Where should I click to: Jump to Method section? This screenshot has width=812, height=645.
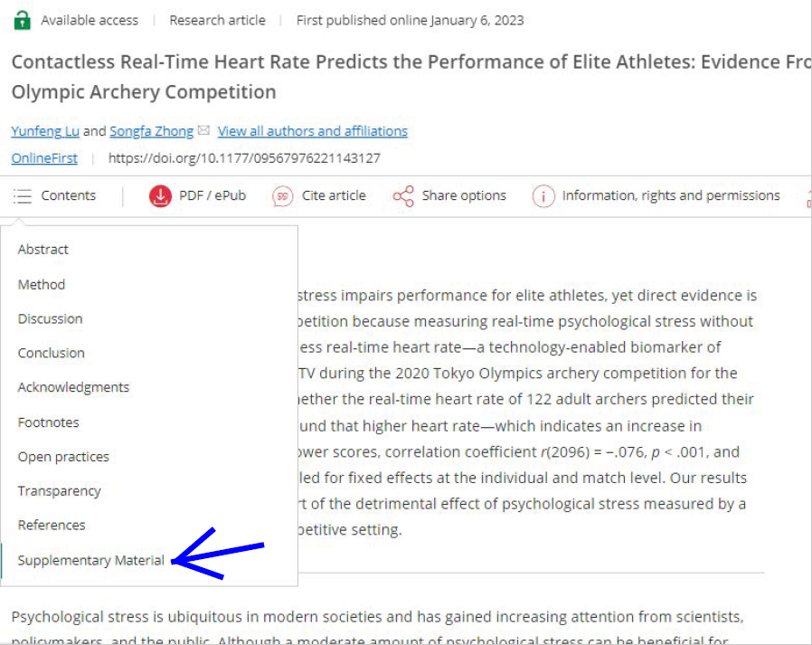point(42,284)
